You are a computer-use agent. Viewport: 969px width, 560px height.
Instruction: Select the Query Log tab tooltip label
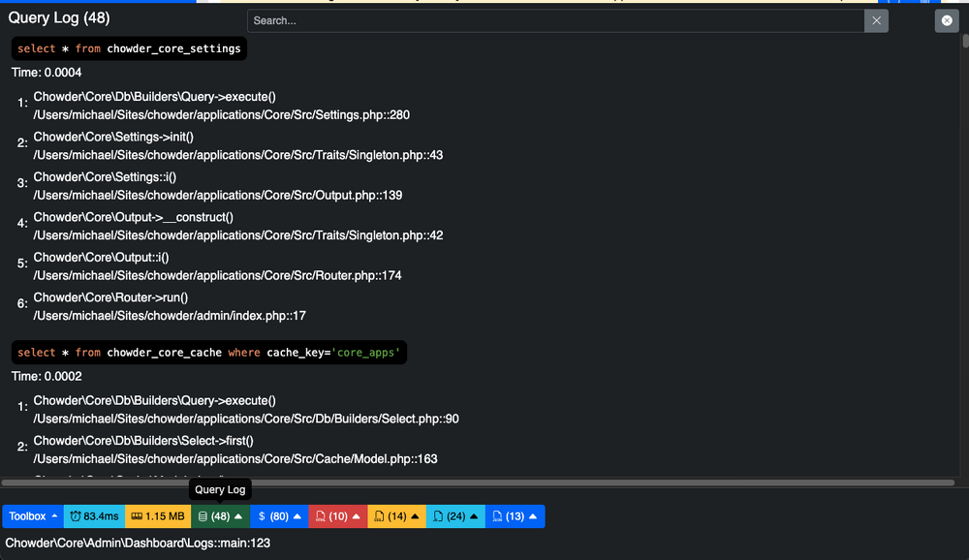pos(219,489)
